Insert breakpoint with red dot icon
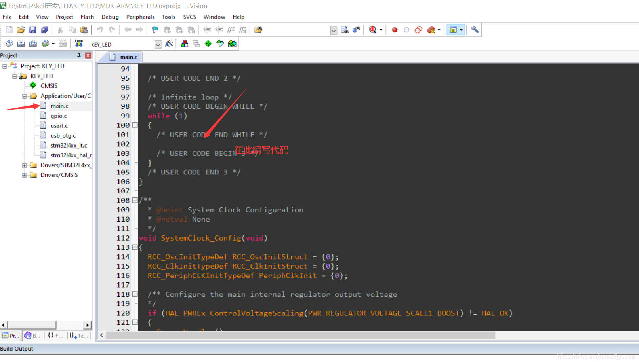 coord(395,30)
